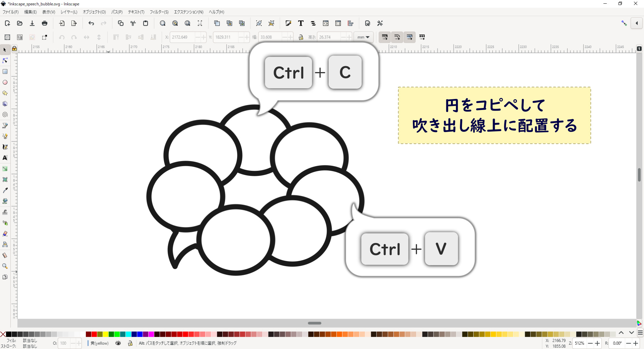This screenshot has width=644, height=349.
Task: Apply the red swatch from the palette
Action: [x=94, y=334]
